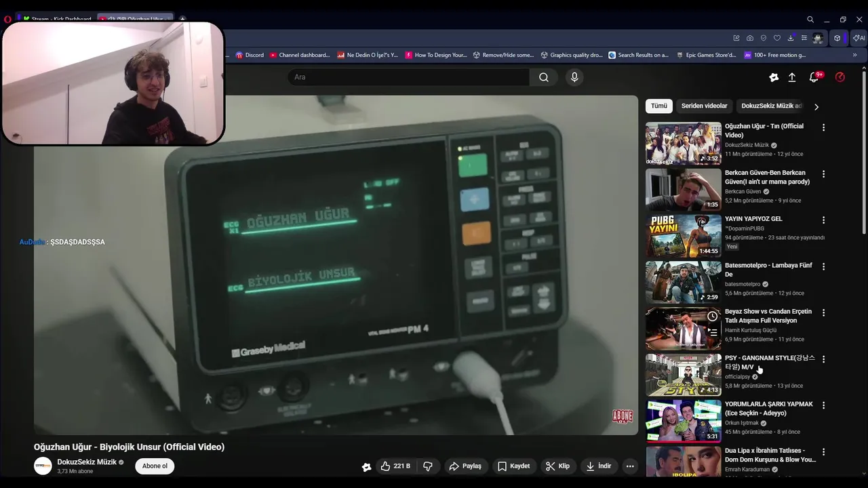Open Berkcan Güven parody video thumbnail
The height and width of the screenshot is (488, 868).
pos(683,190)
